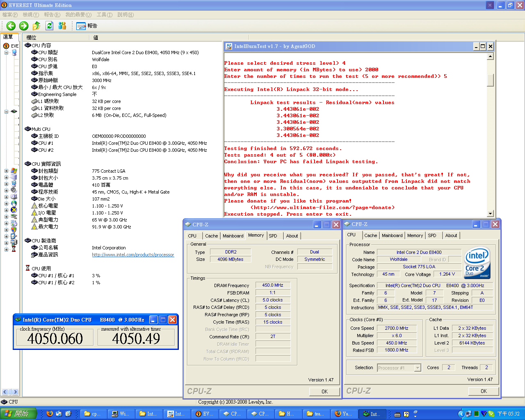525x420 pixels.
Task: Click the Core Speed 2700.0 MHz field
Action: [397, 328]
